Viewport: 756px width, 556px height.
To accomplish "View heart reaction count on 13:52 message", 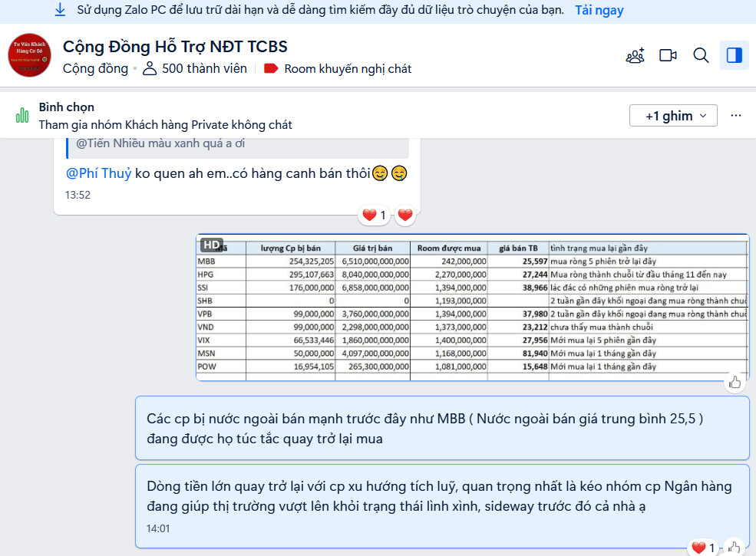I will pos(375,215).
